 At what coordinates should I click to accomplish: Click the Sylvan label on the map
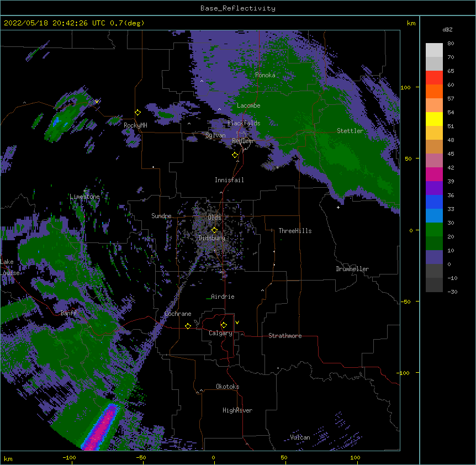click(x=215, y=135)
